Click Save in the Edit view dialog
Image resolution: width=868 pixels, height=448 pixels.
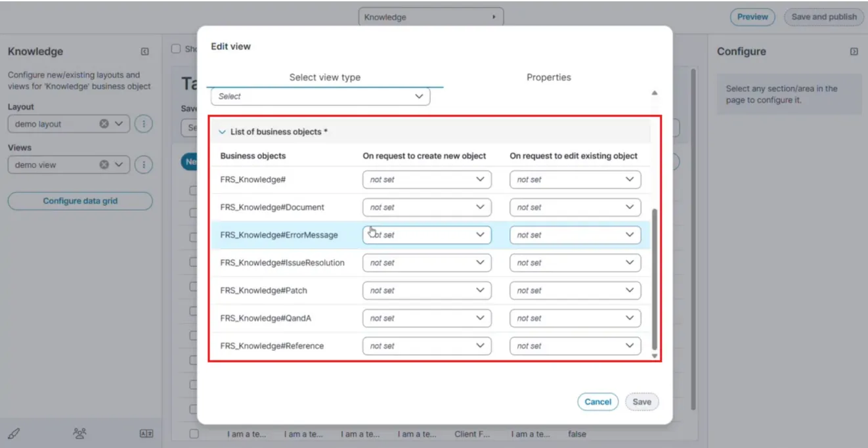(642, 402)
